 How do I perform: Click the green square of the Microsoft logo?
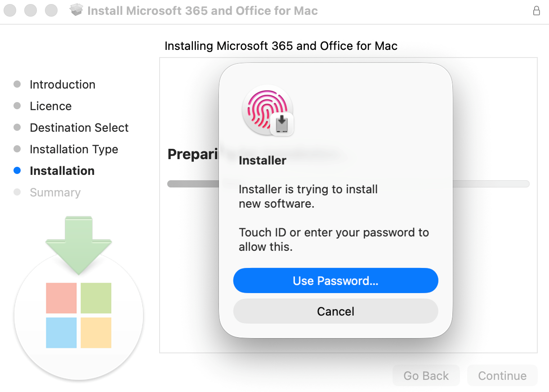click(x=96, y=298)
